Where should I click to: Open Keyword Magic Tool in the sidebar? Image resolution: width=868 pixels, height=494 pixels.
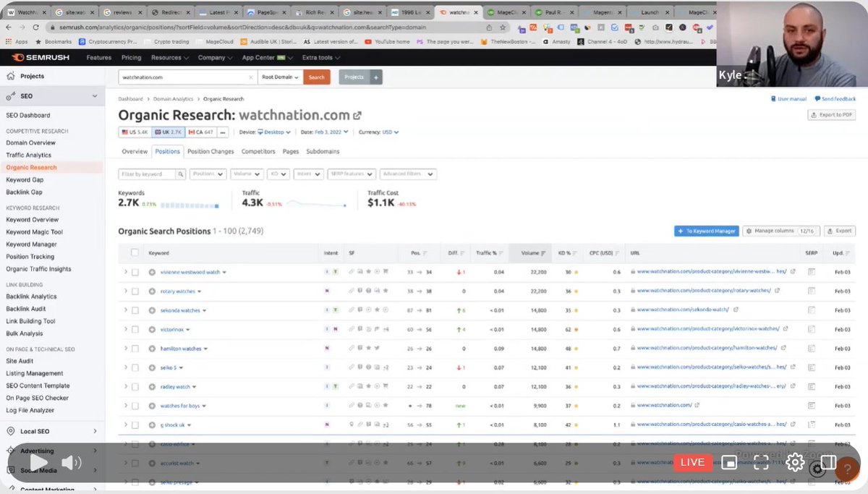pos(34,232)
